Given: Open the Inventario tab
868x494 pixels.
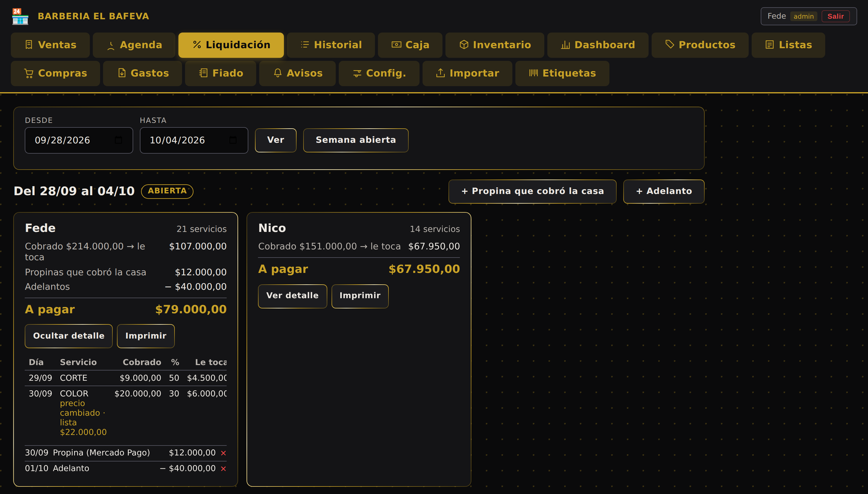Looking at the screenshot, I should (x=495, y=45).
